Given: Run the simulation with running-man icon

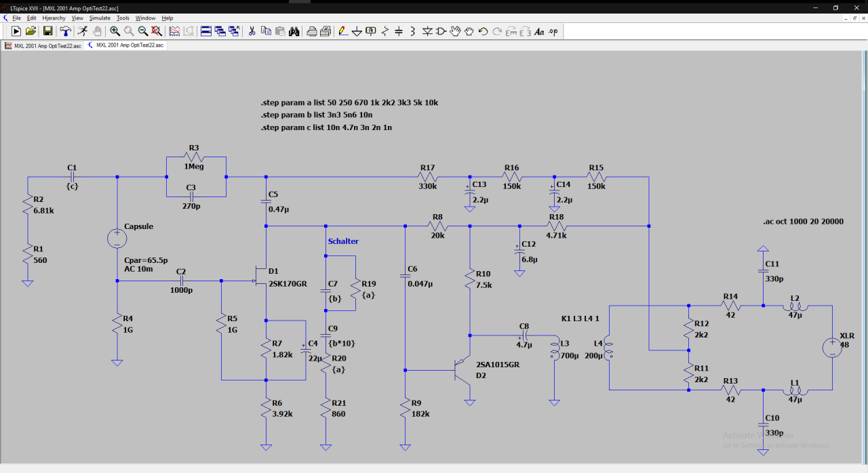Looking at the screenshot, I should (x=83, y=31).
